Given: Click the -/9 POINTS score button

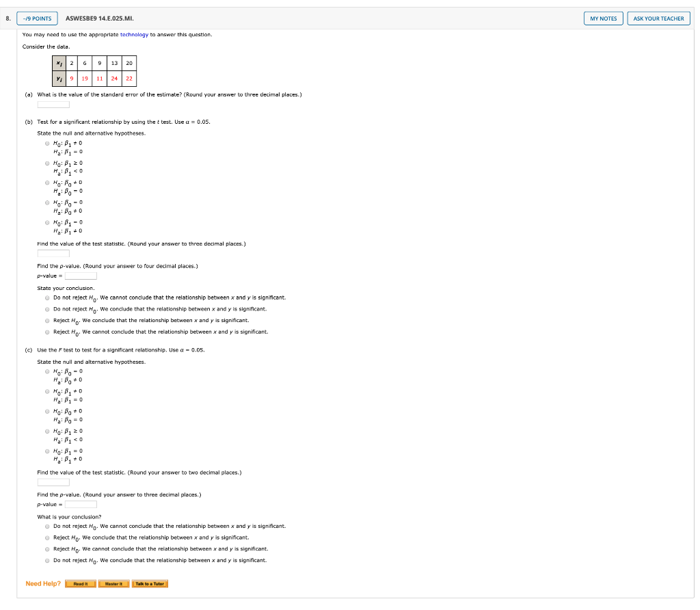Looking at the screenshot, I should click(36, 18).
